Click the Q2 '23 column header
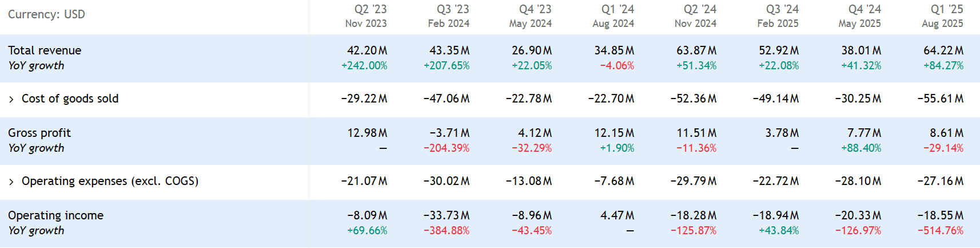 [x=366, y=16]
